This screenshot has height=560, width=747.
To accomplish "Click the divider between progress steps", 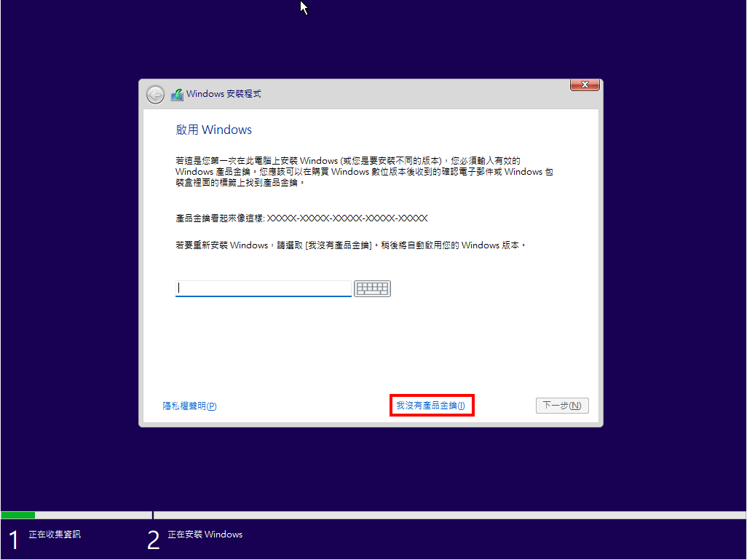I will tap(153, 515).
